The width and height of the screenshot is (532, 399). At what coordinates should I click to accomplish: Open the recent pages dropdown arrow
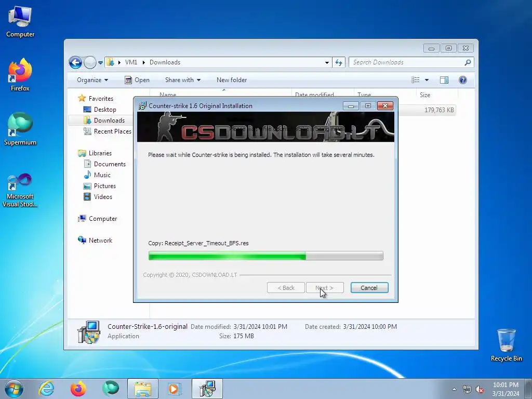click(x=100, y=62)
